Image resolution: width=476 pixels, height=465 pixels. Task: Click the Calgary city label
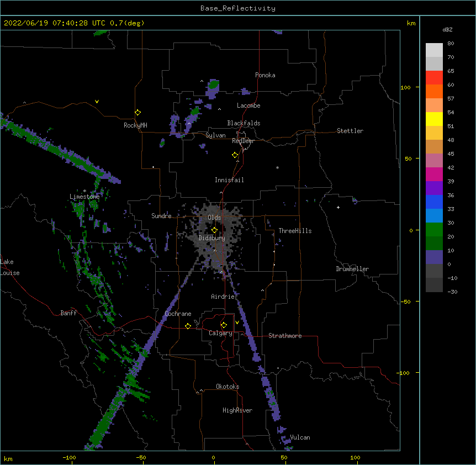[220, 333]
